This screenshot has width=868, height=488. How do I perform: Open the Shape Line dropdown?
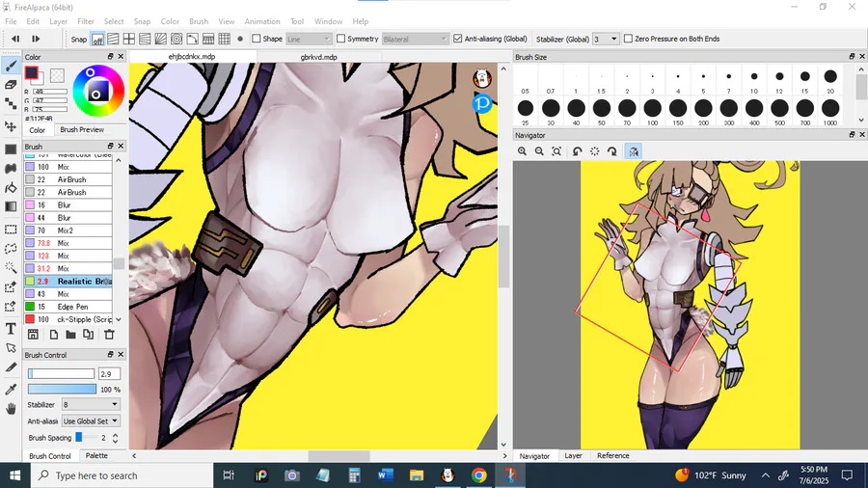pos(309,40)
